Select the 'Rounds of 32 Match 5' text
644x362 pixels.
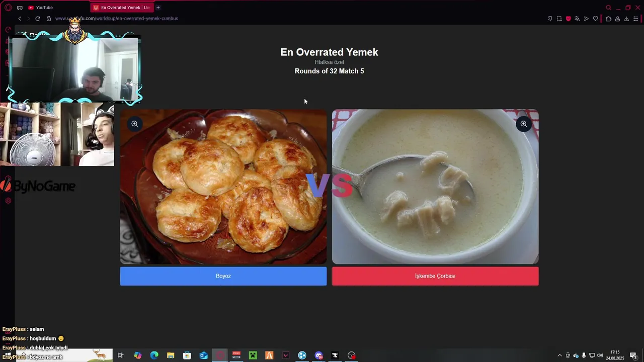(330, 71)
